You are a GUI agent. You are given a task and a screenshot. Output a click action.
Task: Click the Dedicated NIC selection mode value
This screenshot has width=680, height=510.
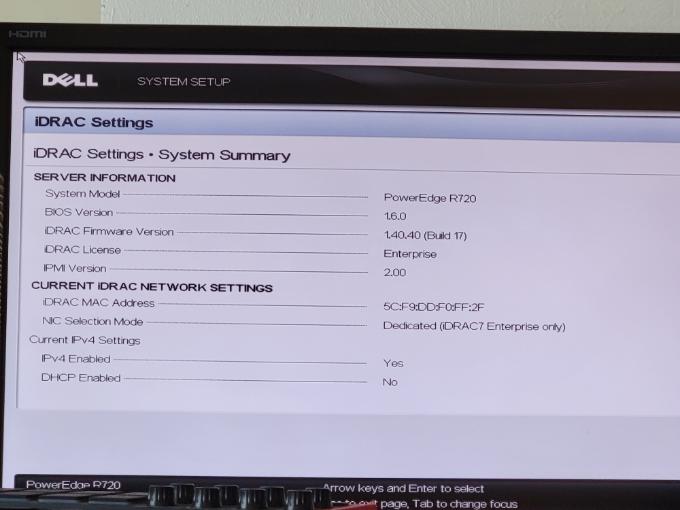(473, 326)
